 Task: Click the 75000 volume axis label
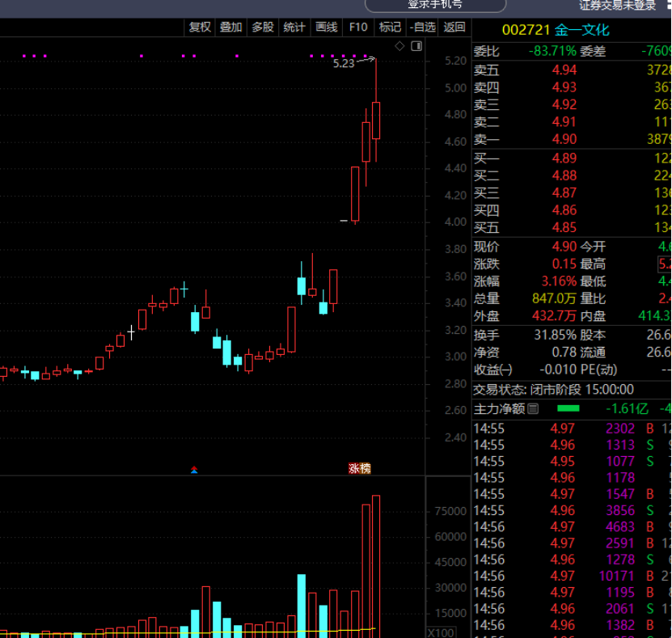450,512
